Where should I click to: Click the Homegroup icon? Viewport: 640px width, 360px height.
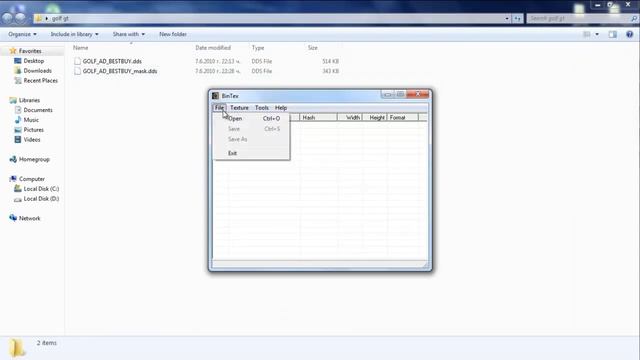(13, 159)
